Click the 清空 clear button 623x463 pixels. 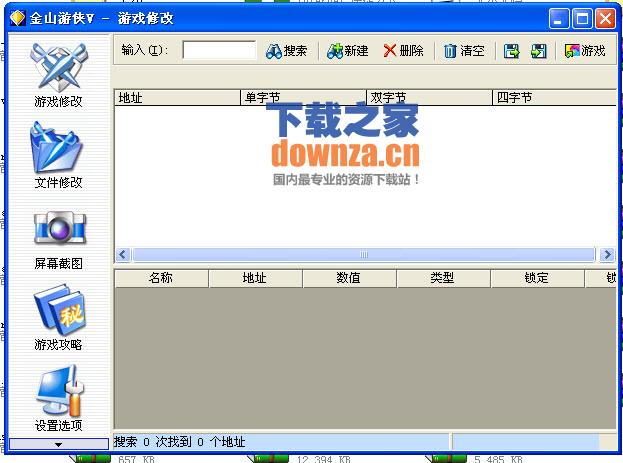(464, 51)
